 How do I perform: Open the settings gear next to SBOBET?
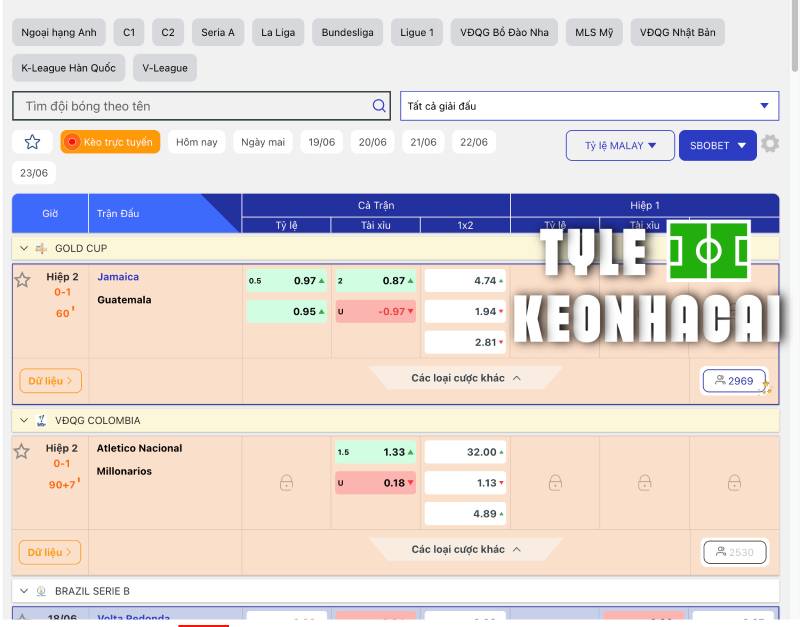coord(770,144)
